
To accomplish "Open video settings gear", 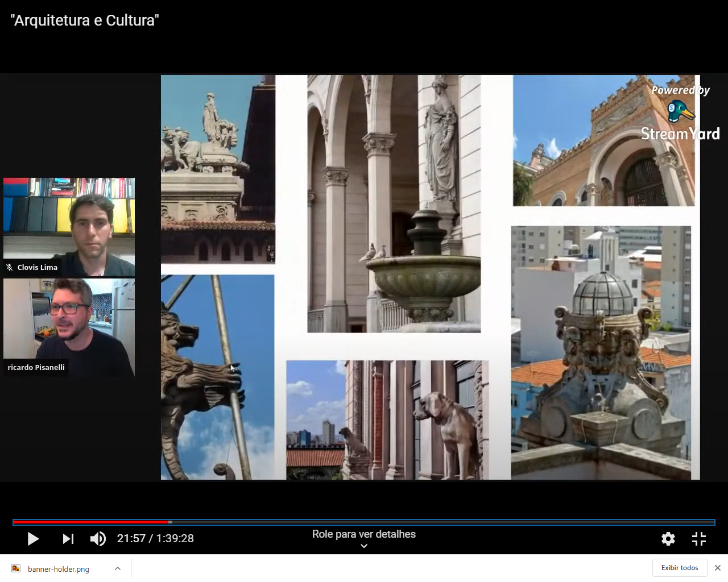I will coord(668,539).
